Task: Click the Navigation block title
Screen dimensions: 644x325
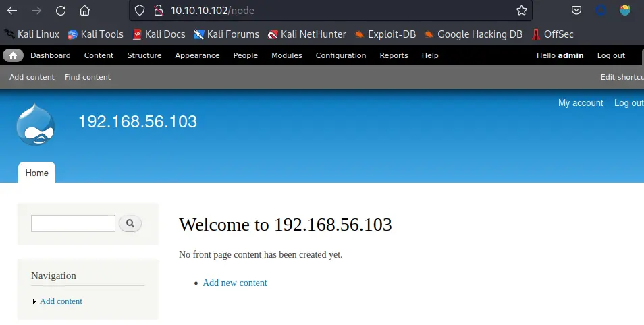Action: click(53, 276)
